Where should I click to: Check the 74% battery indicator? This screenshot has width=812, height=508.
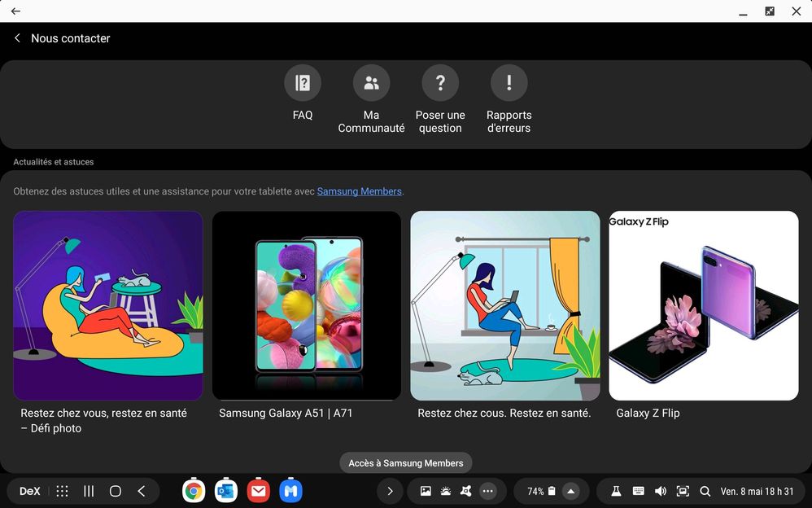541,491
